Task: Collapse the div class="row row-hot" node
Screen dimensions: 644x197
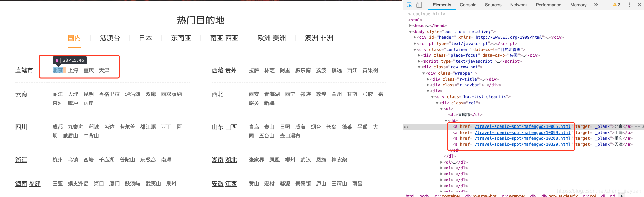Action: pos(419,67)
